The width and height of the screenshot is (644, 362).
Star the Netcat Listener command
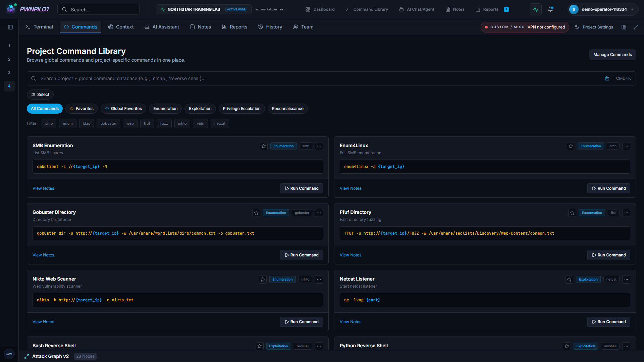point(569,280)
